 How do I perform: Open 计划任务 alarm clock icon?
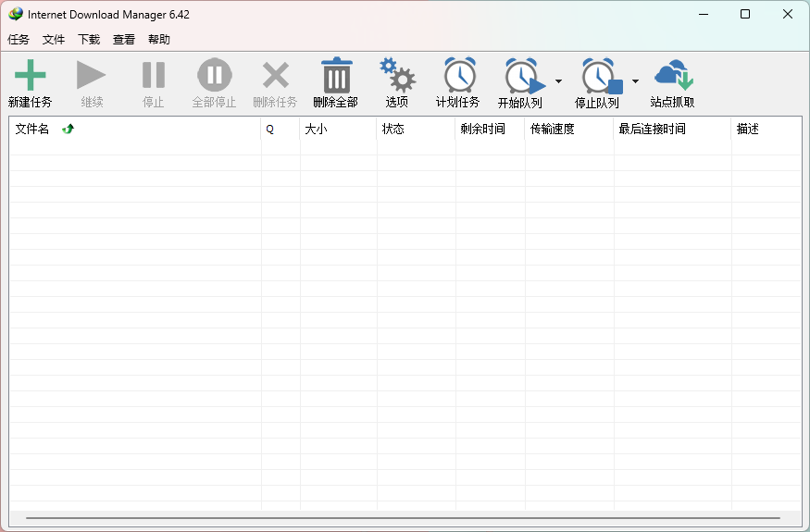[460, 75]
